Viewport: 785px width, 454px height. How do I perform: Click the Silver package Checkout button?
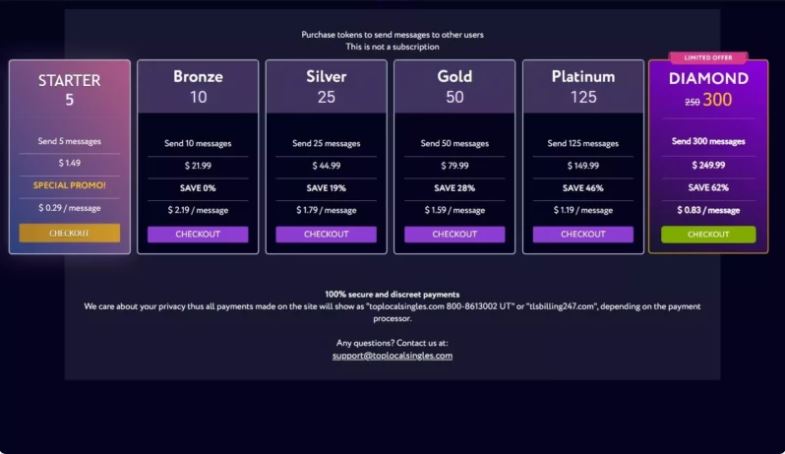pyautogui.click(x=326, y=234)
